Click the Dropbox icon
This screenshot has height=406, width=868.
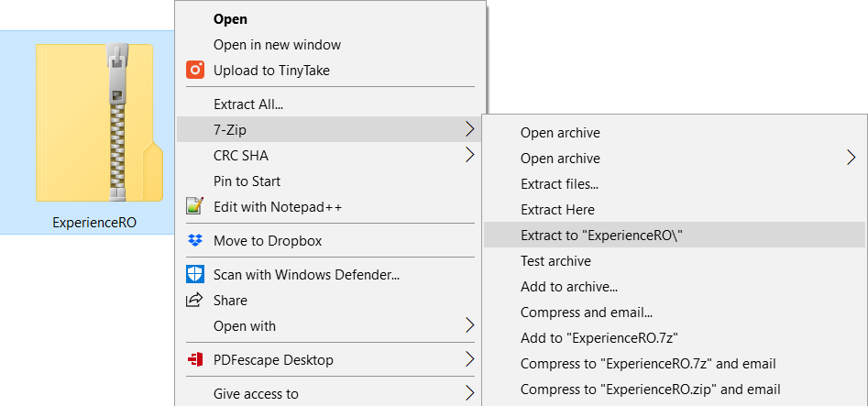(194, 241)
